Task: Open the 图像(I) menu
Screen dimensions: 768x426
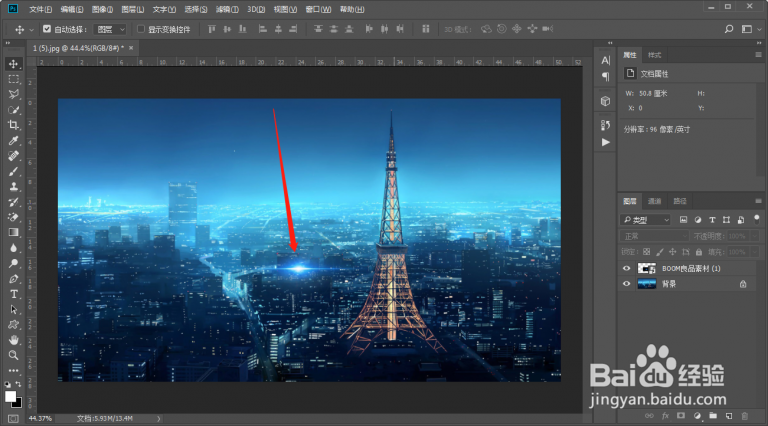Action: [102, 9]
